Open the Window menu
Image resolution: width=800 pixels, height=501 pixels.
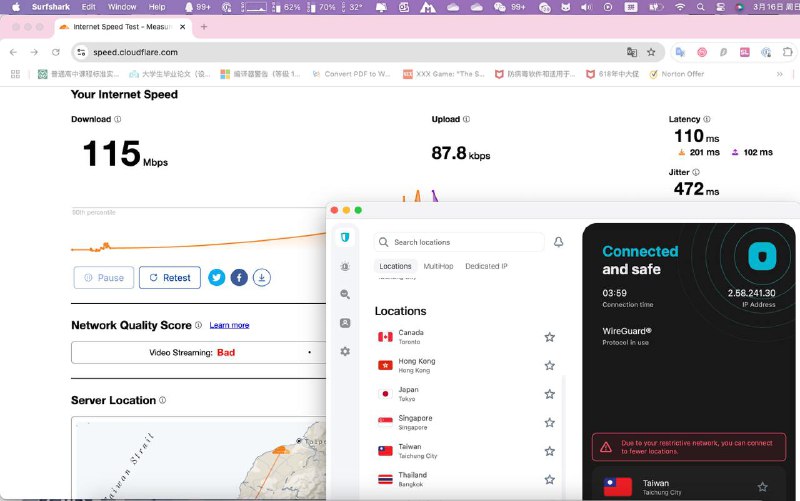(122, 7)
